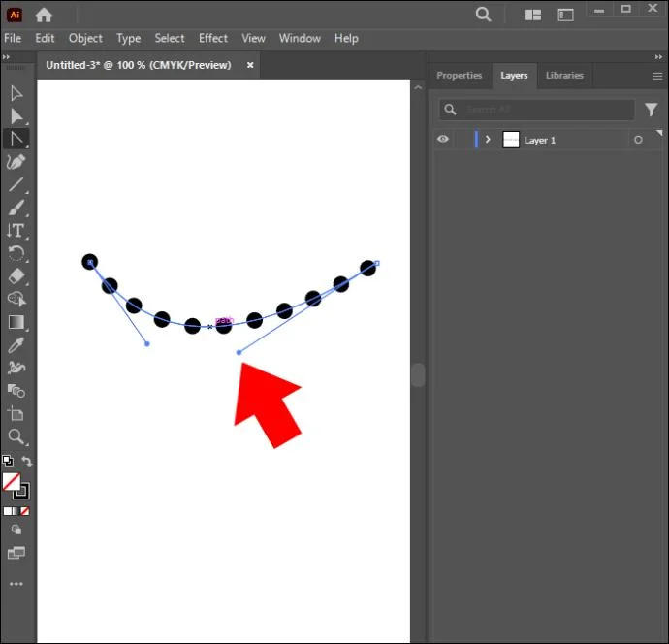This screenshot has width=669, height=644.
Task: Open the Window menu
Action: tap(300, 39)
